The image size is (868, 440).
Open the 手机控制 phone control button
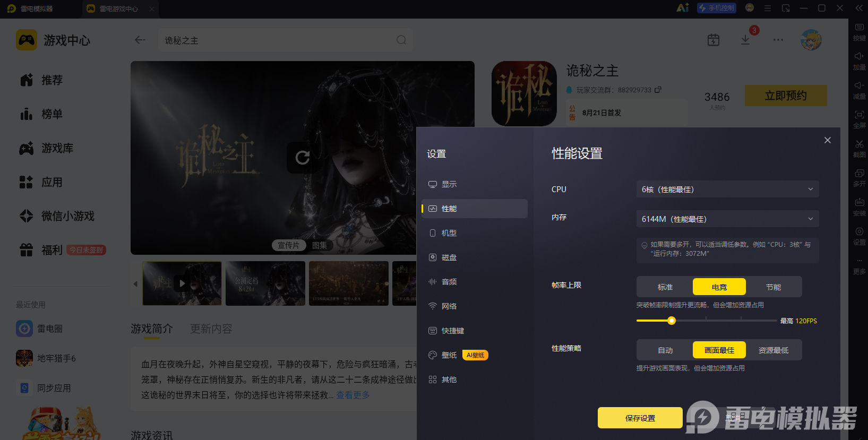(717, 8)
